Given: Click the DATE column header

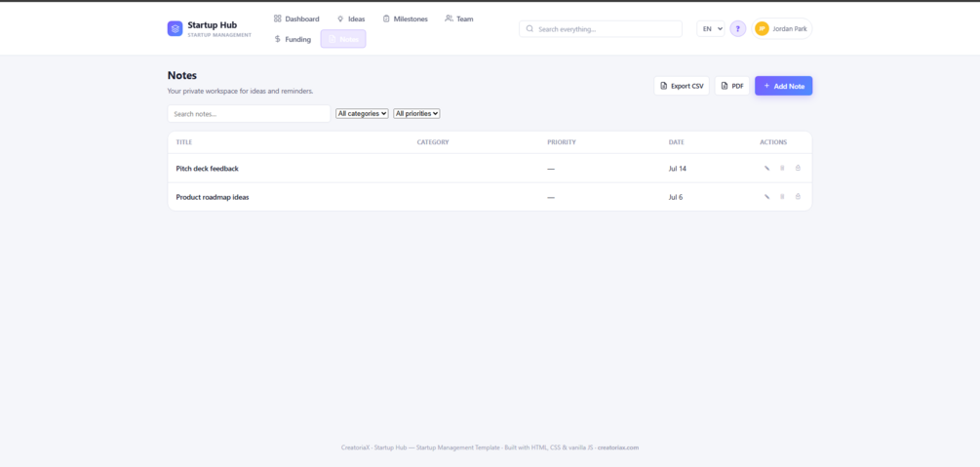Looking at the screenshot, I should point(677,142).
